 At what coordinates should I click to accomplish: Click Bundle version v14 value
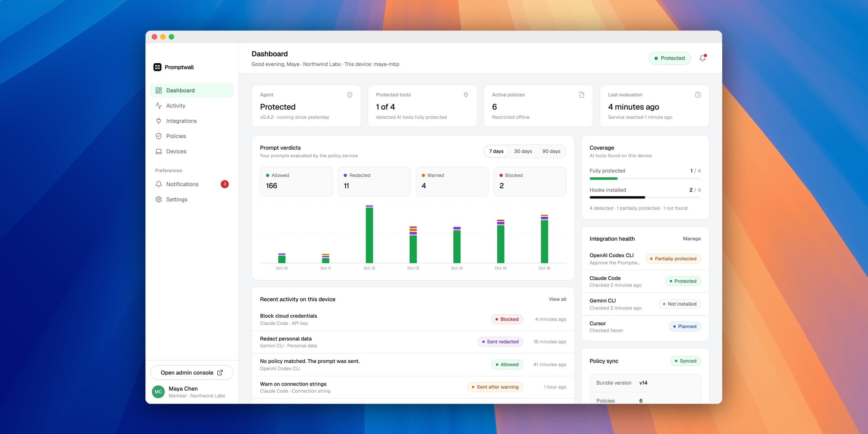point(643,383)
